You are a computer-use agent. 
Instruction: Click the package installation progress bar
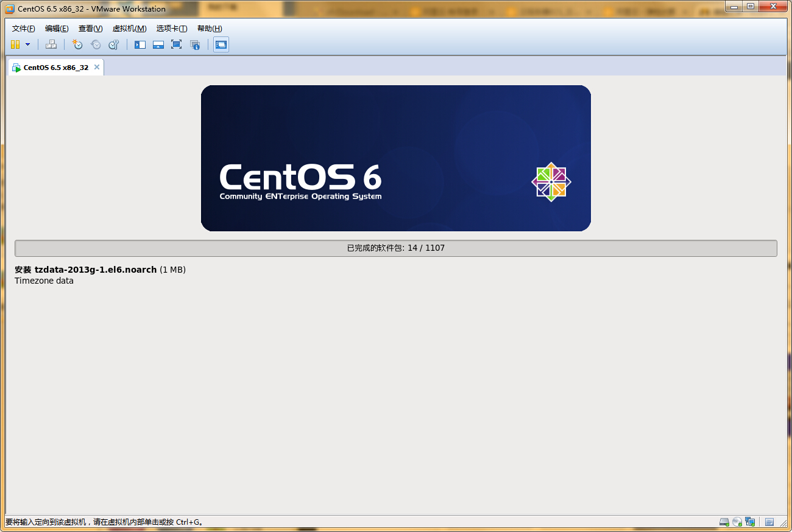pos(395,248)
